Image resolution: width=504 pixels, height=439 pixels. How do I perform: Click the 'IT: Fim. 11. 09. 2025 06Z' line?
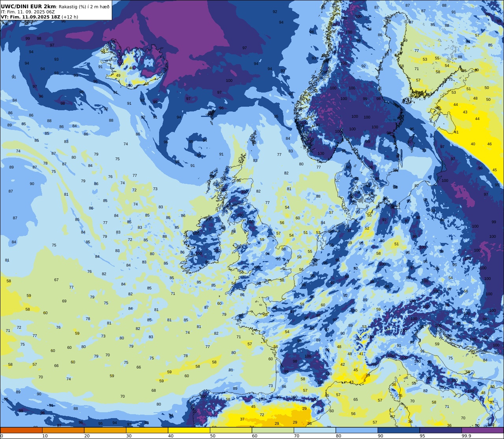tap(28, 12)
